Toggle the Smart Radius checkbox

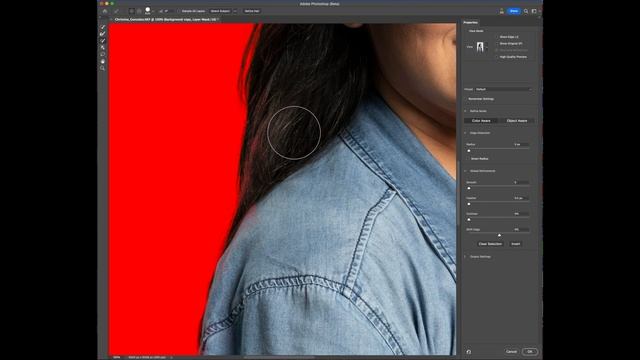coord(468,159)
